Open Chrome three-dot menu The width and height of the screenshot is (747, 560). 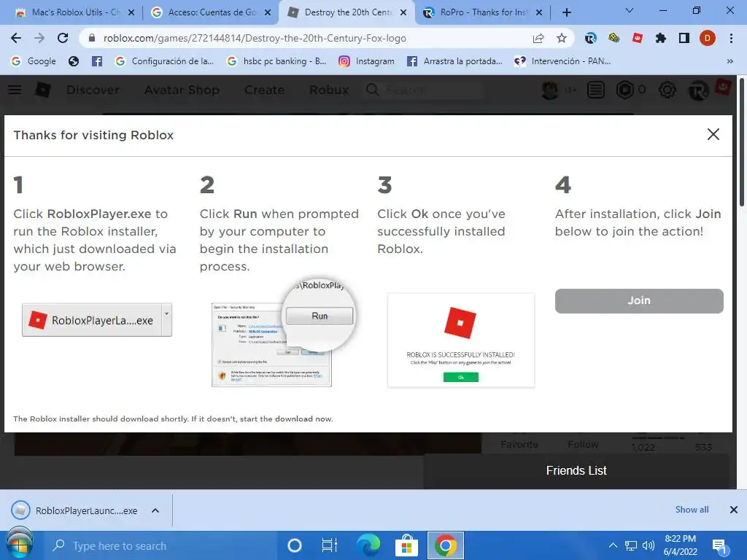pyautogui.click(x=731, y=38)
